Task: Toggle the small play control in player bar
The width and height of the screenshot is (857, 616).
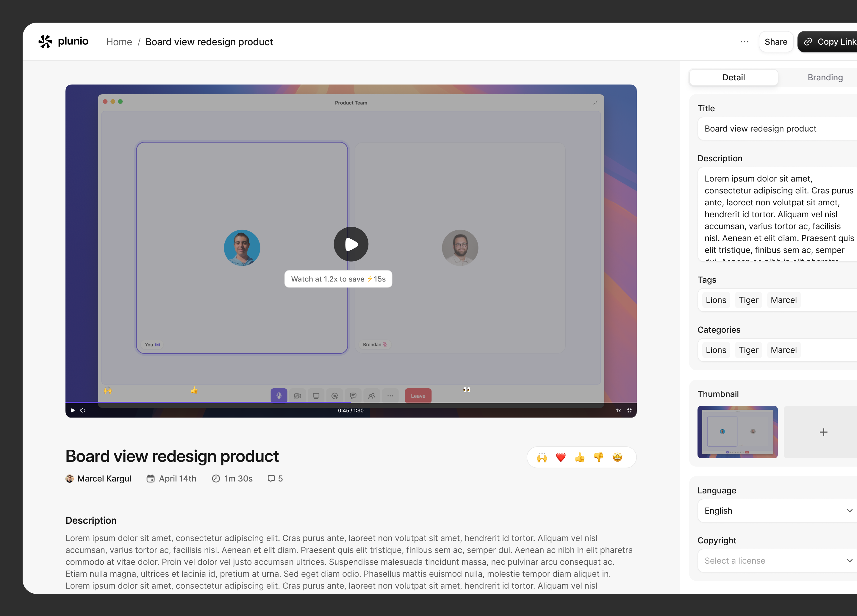Action: pyautogui.click(x=73, y=410)
